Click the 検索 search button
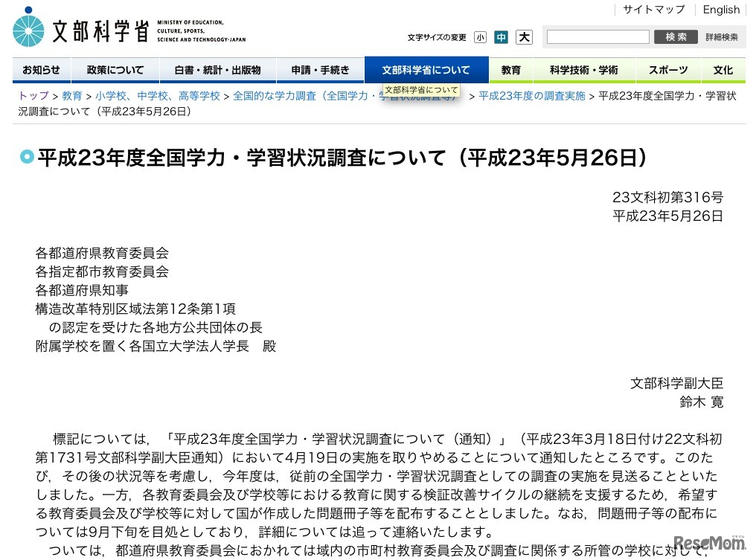Viewport: 756px width, 560px height. pyautogui.click(x=675, y=36)
